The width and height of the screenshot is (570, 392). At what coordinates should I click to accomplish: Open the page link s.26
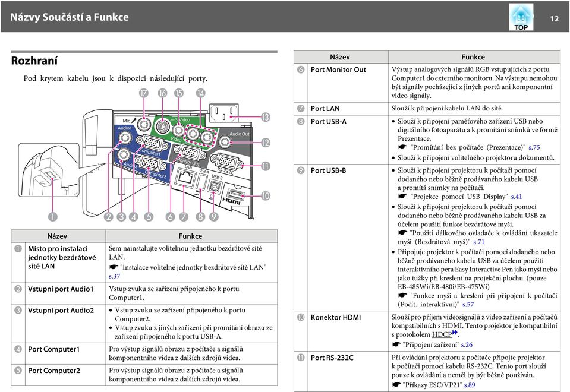coord(467,344)
